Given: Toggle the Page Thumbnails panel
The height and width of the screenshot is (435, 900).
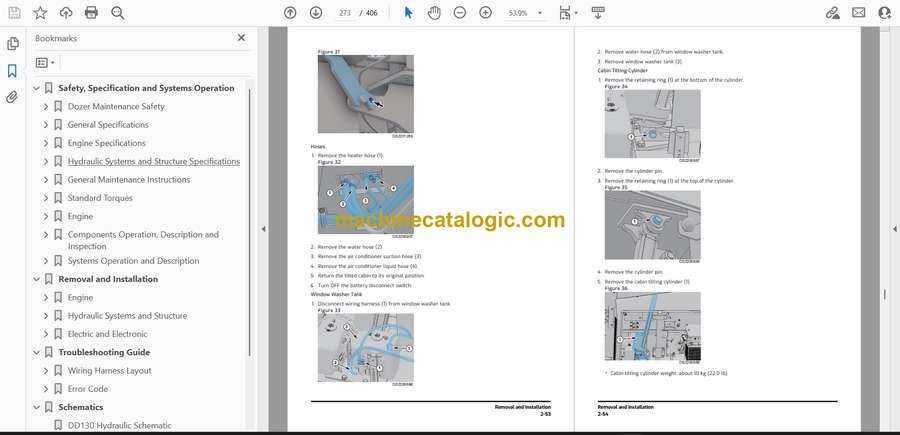Looking at the screenshot, I should pyautogui.click(x=13, y=44).
